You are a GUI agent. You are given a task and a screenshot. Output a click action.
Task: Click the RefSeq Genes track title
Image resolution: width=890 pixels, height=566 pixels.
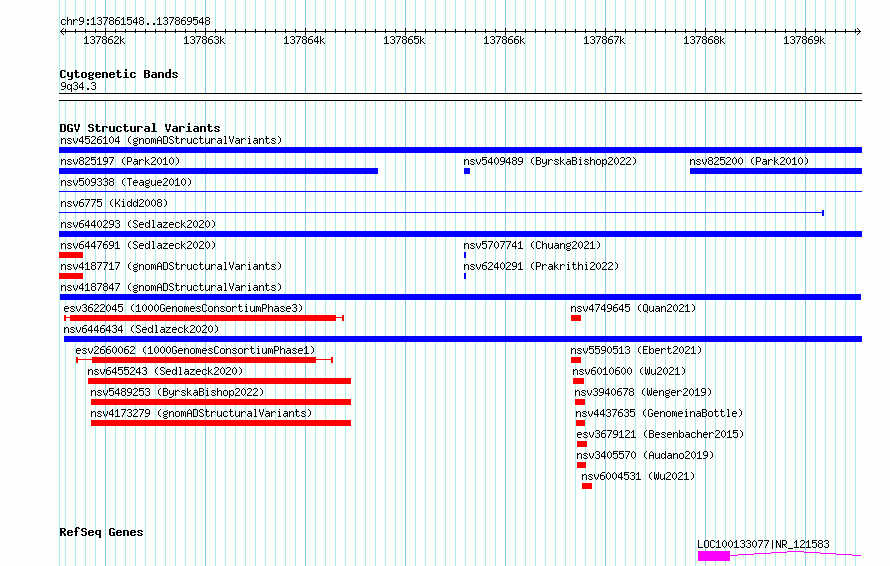pos(101,532)
